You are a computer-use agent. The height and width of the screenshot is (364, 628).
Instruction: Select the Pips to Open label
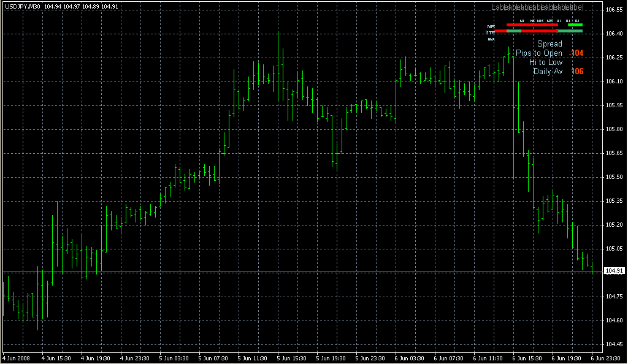(x=538, y=53)
